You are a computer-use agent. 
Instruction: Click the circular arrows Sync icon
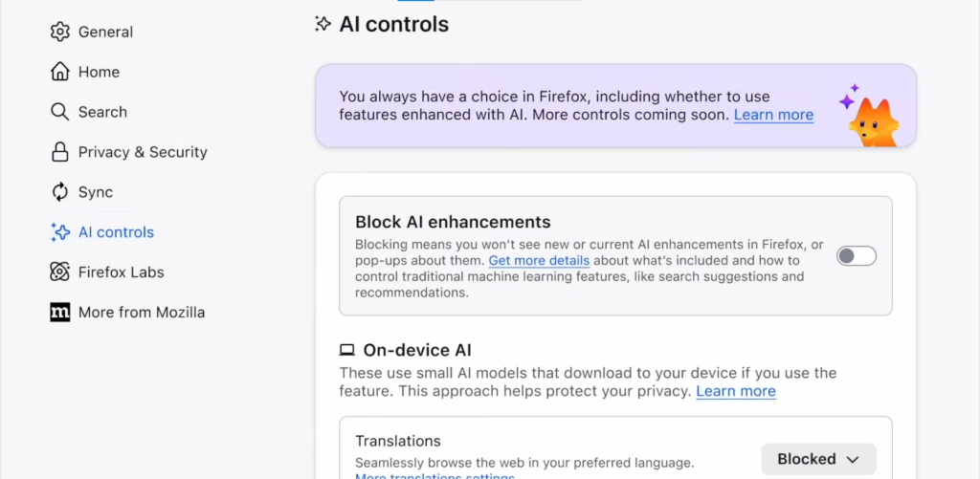(60, 192)
